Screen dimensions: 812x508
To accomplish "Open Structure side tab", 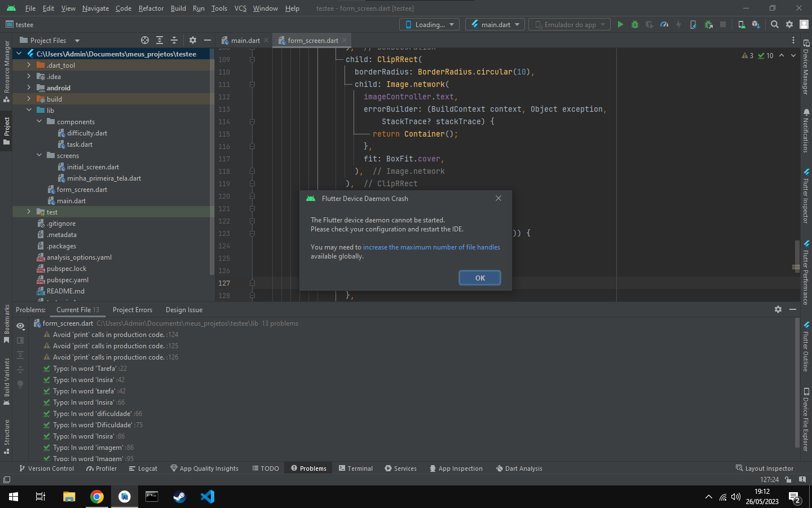I will pos(7,437).
